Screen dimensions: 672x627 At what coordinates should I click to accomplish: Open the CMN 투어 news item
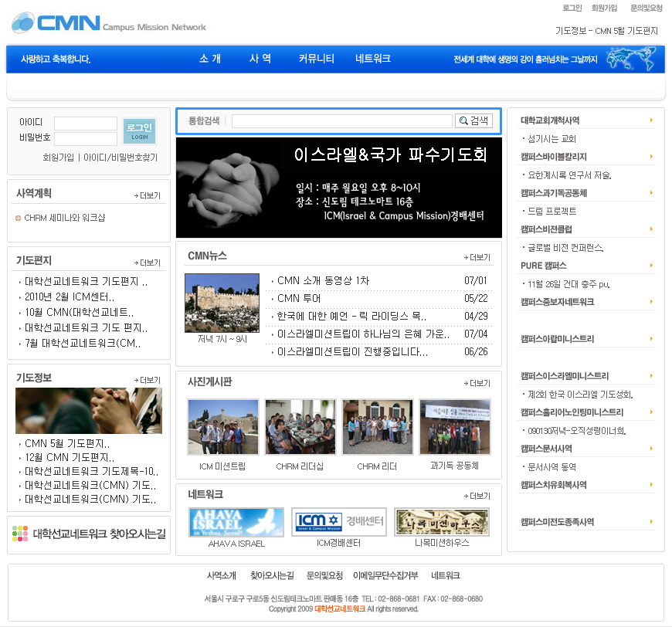(x=299, y=298)
